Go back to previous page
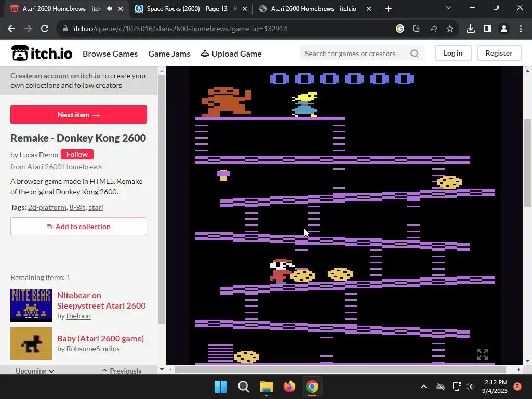This screenshot has height=399, width=532. 11,29
